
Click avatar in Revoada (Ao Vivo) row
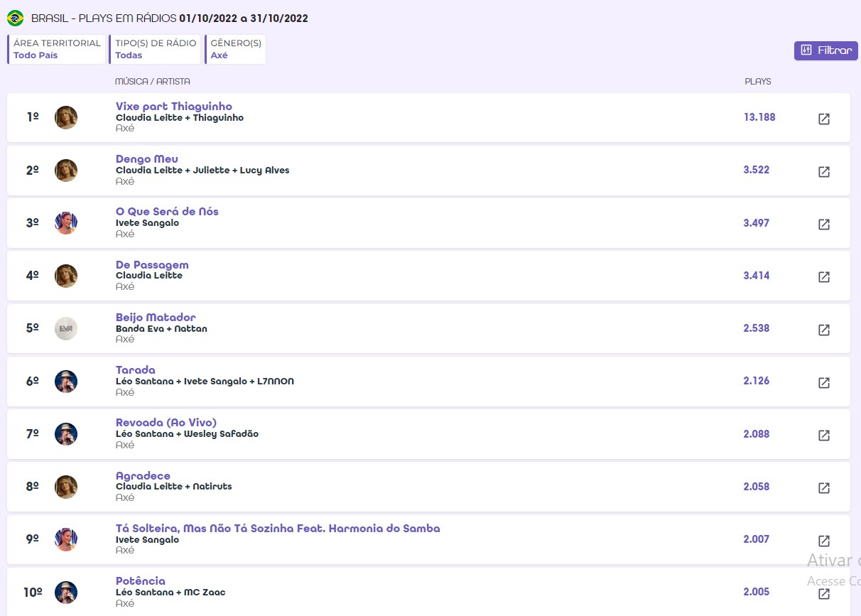pos(66,433)
